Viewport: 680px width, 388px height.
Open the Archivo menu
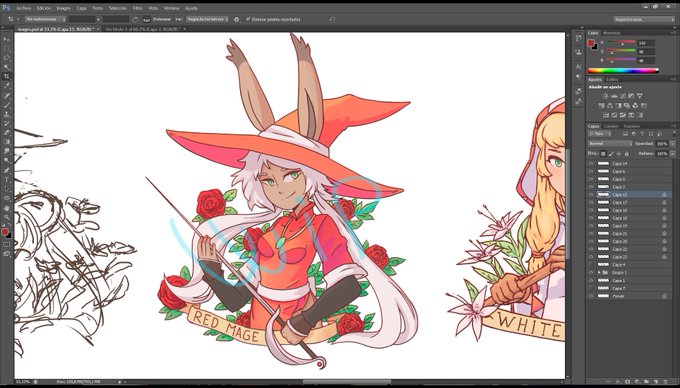23,8
